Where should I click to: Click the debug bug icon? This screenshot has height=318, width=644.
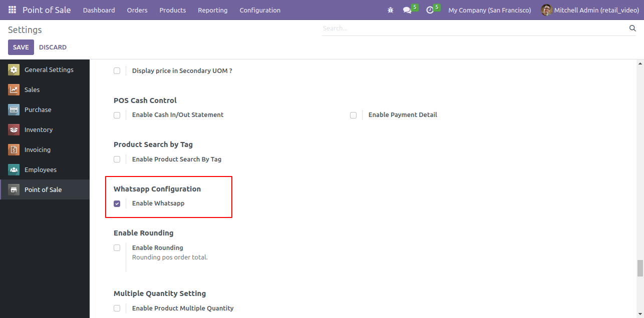point(391,10)
